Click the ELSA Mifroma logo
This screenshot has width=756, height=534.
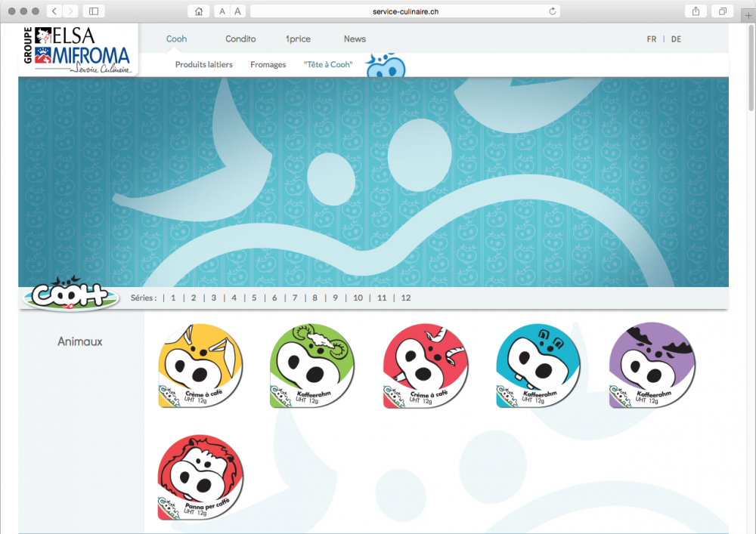coord(79,50)
